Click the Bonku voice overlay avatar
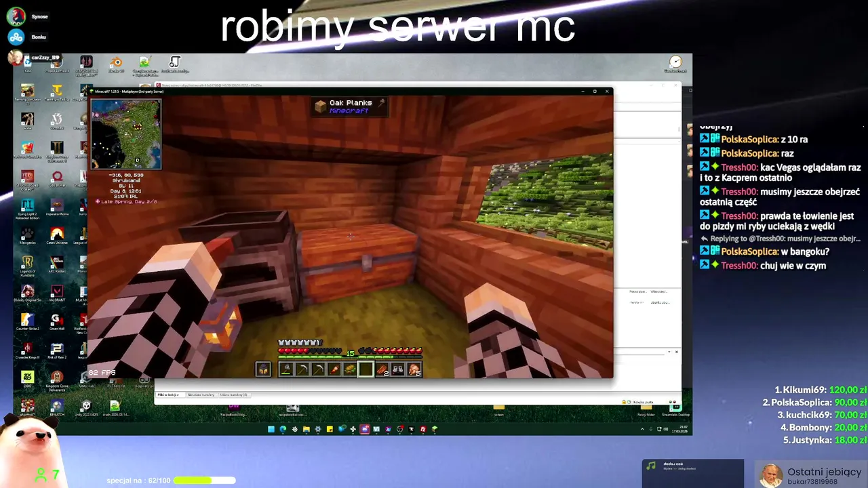868x488 pixels. (x=15, y=37)
